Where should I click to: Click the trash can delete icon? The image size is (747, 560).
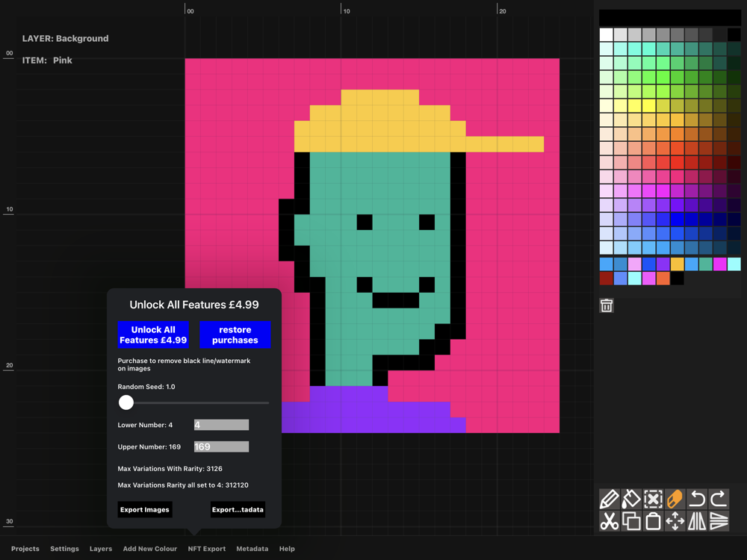click(607, 305)
